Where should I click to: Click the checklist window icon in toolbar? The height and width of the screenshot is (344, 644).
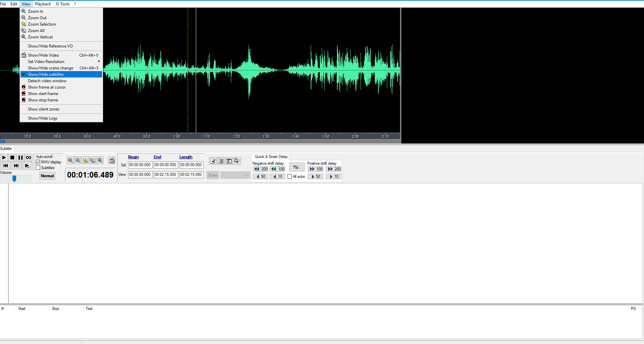(x=229, y=161)
